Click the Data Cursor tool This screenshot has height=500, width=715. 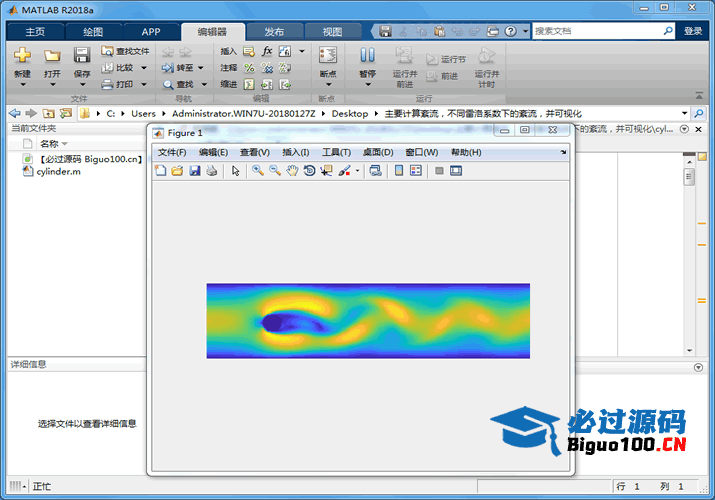(326, 171)
